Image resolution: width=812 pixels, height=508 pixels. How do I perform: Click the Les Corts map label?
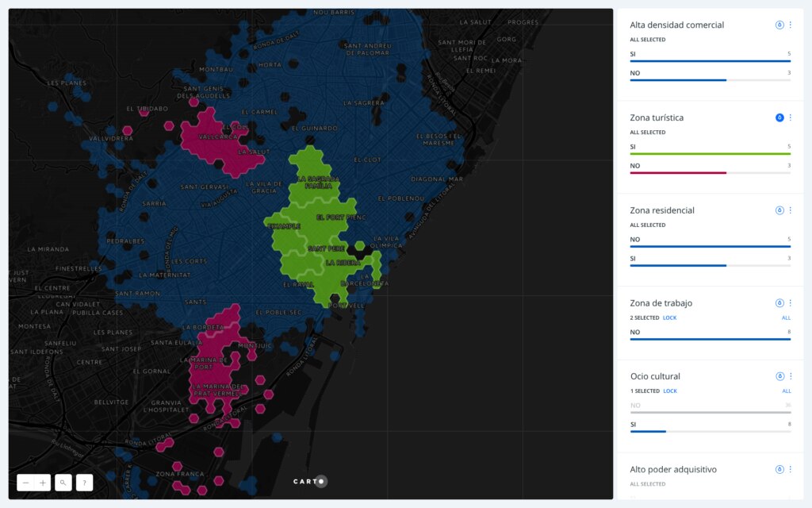(x=189, y=261)
